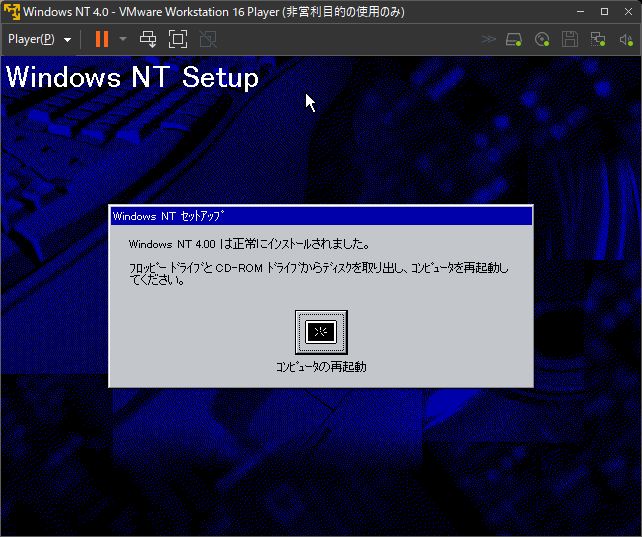The height and width of the screenshot is (537, 642).
Task: Click the double-arrow devices expander icon
Action: (488, 39)
